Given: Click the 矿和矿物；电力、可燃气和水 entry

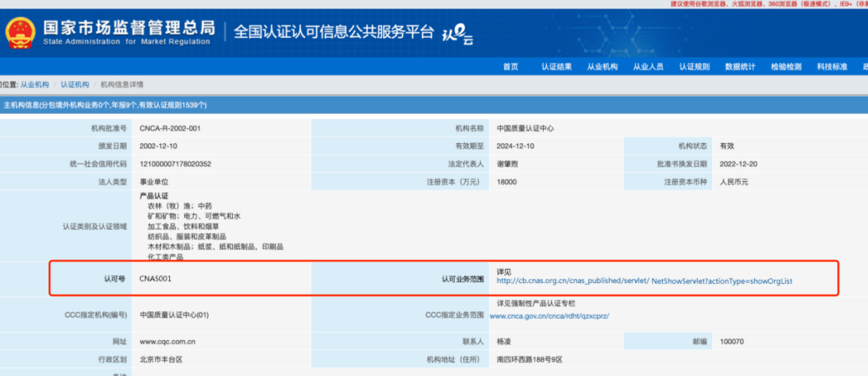Looking at the screenshot, I should click(194, 216).
